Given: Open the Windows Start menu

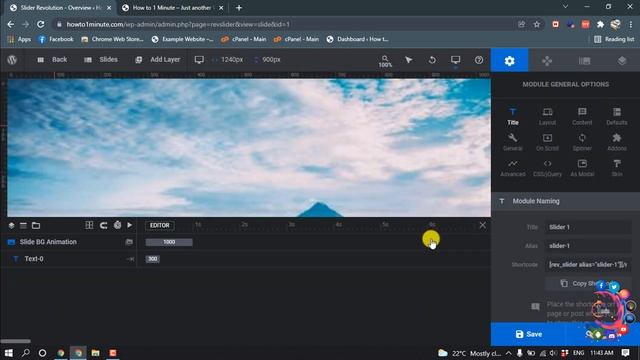Looking at the screenshot, I should 9,353.
